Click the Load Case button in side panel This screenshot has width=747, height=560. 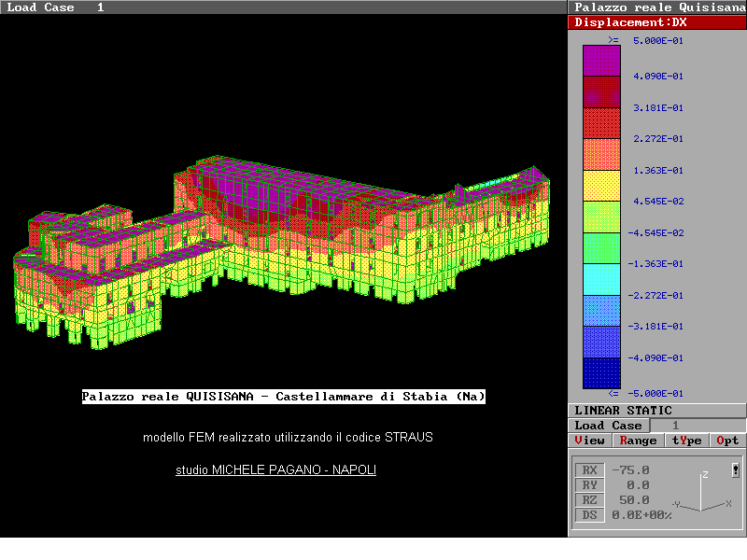[x=608, y=426]
